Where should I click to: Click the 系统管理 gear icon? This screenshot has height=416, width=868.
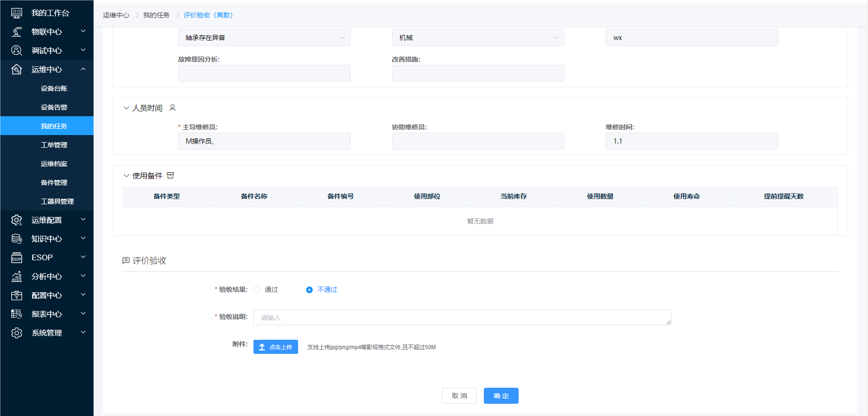click(x=16, y=333)
